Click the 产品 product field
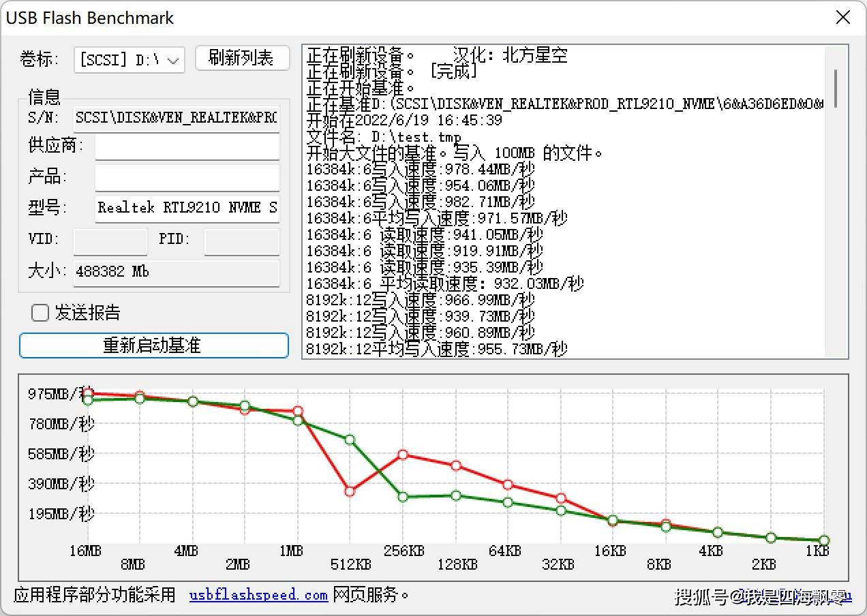This screenshot has height=616, width=867. click(187, 178)
